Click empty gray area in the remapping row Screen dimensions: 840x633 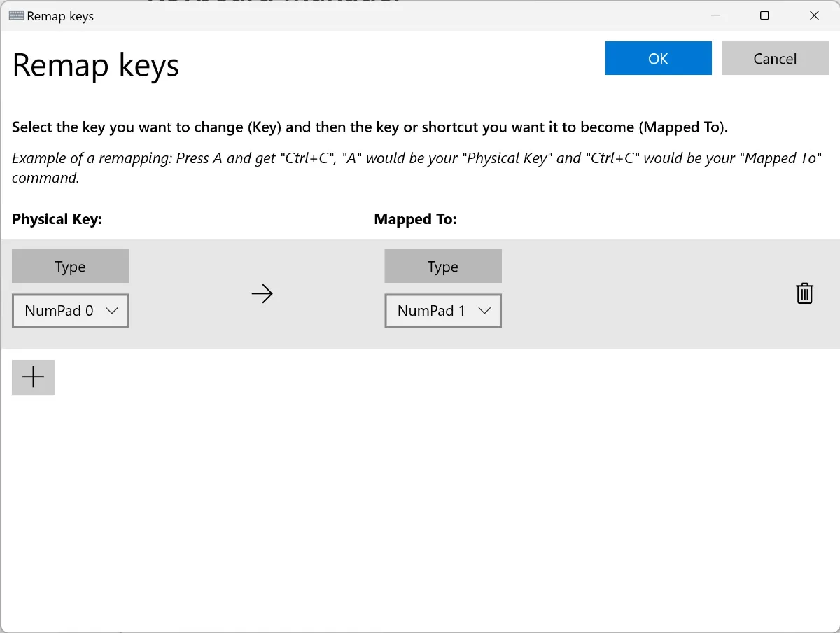[630, 294]
